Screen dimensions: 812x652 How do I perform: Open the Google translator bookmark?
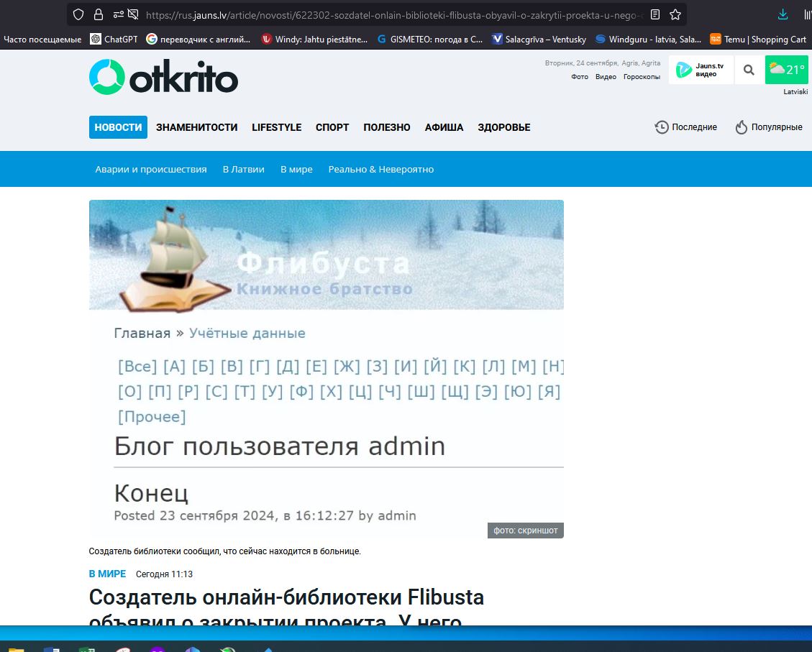click(x=199, y=40)
